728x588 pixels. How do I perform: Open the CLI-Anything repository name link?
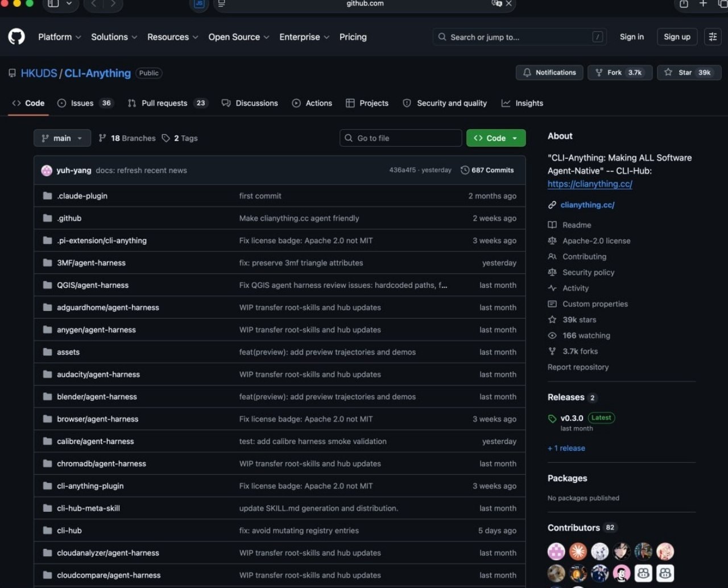tap(98, 73)
